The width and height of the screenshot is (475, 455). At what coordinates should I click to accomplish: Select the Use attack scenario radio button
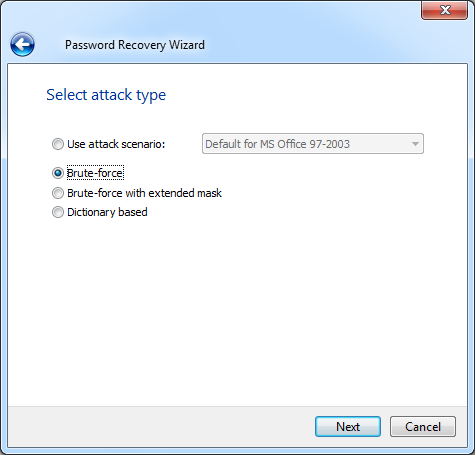click(58, 144)
